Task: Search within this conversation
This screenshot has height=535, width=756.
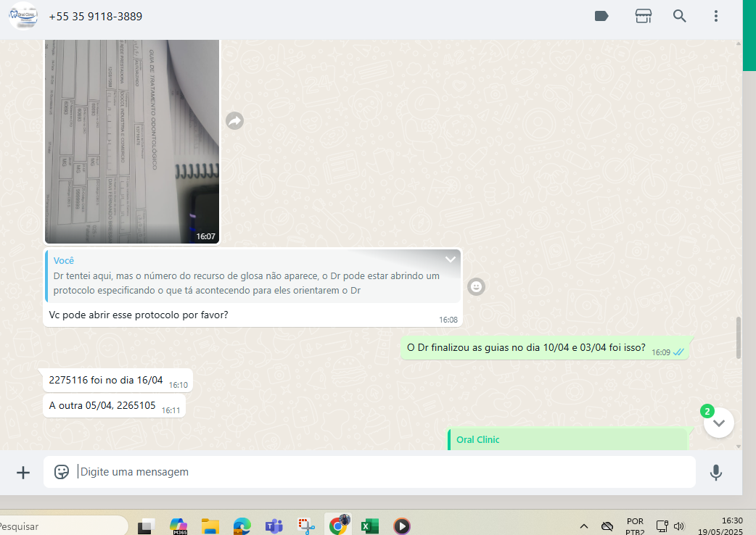Action: click(x=679, y=16)
